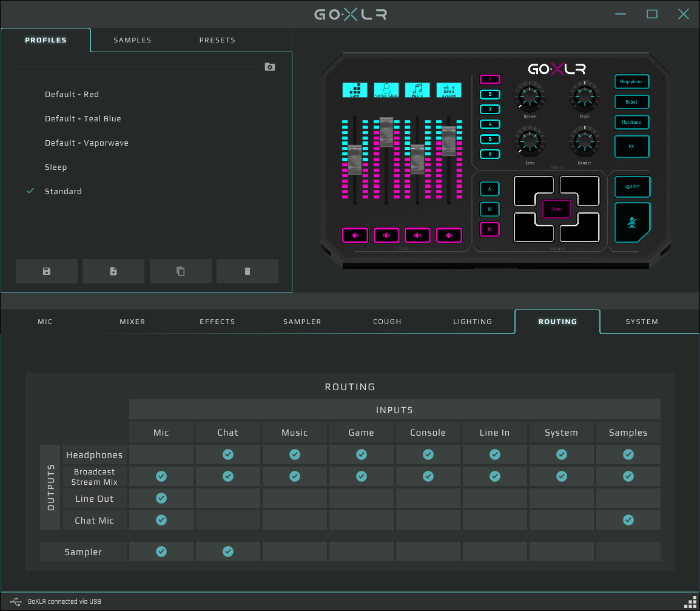Click the Voice Chat channel display icon
The height and width of the screenshot is (611, 700).
386,90
